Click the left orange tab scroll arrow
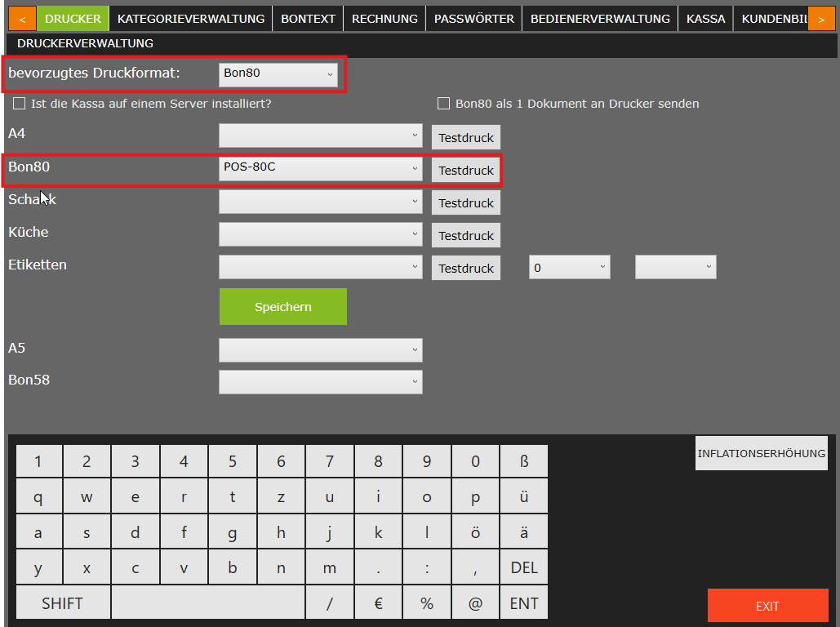Viewport: 840px width, 627px height. pyautogui.click(x=22, y=18)
